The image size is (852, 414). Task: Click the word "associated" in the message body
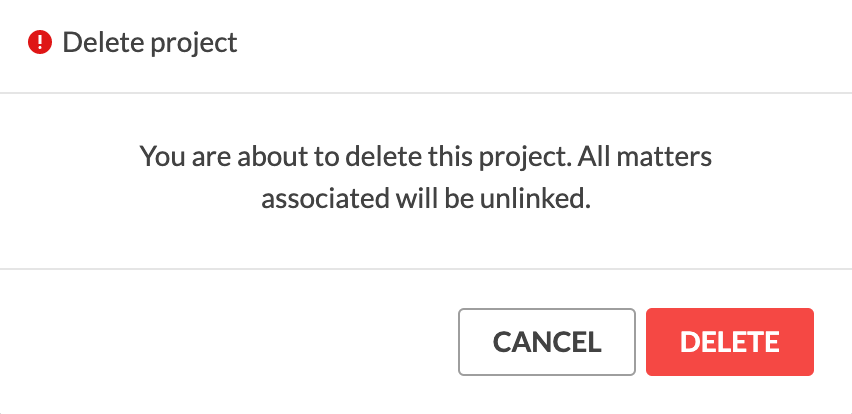tap(325, 199)
